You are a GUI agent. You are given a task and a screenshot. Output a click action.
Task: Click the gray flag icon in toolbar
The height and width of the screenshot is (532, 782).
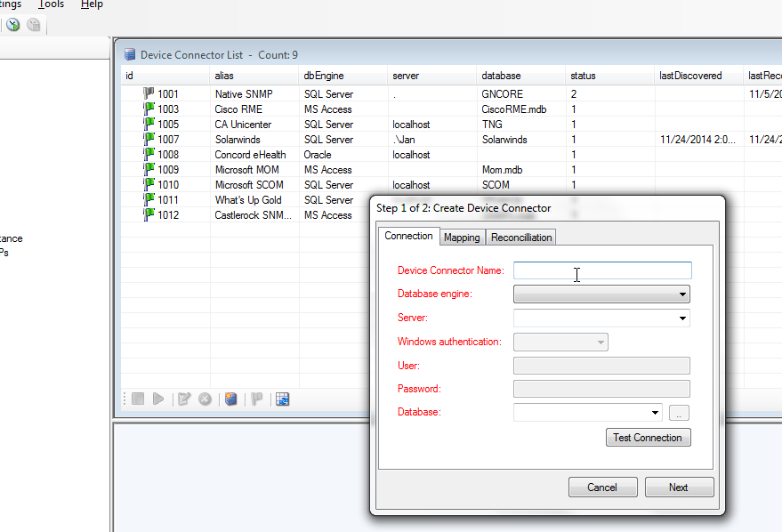(257, 399)
